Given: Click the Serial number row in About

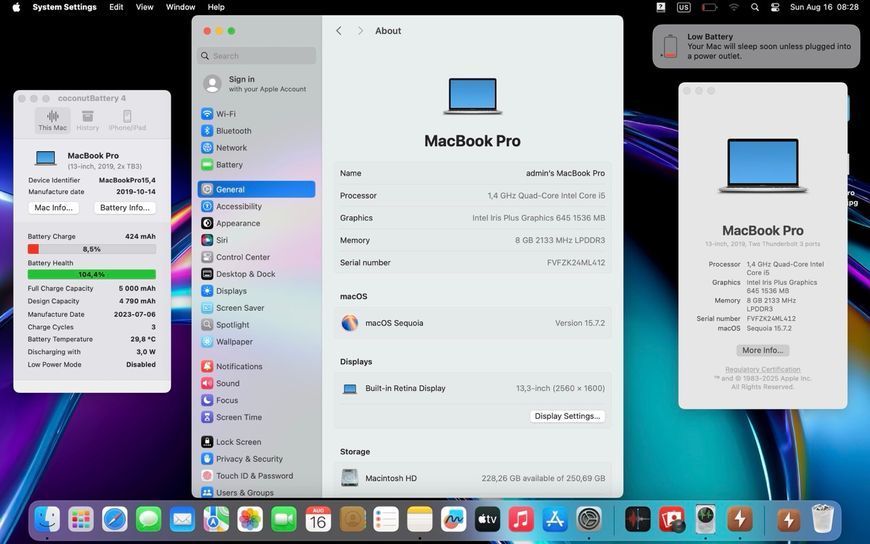Looking at the screenshot, I should tap(473, 263).
